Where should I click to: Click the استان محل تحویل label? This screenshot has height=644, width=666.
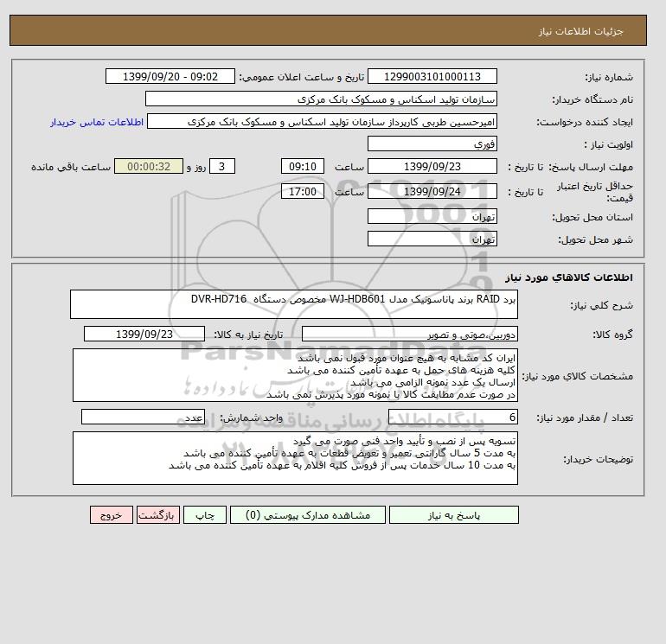click(592, 217)
